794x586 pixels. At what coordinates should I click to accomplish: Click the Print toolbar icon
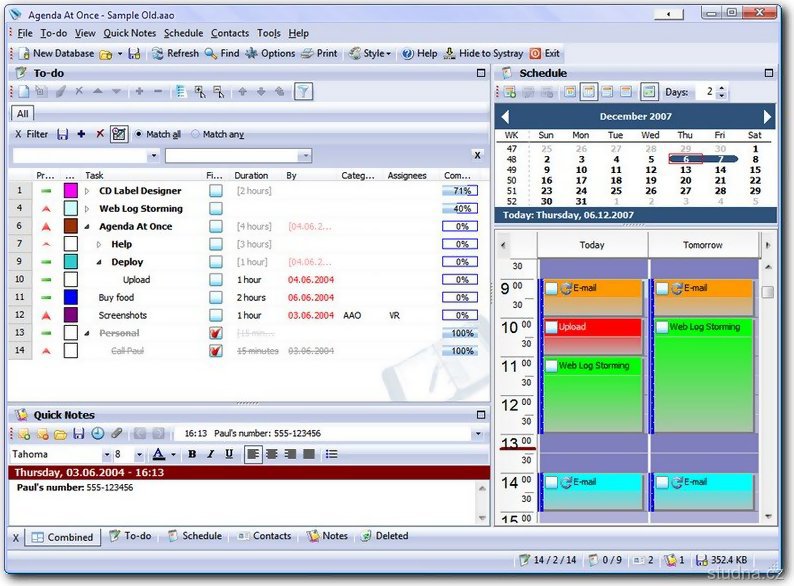[x=319, y=53]
